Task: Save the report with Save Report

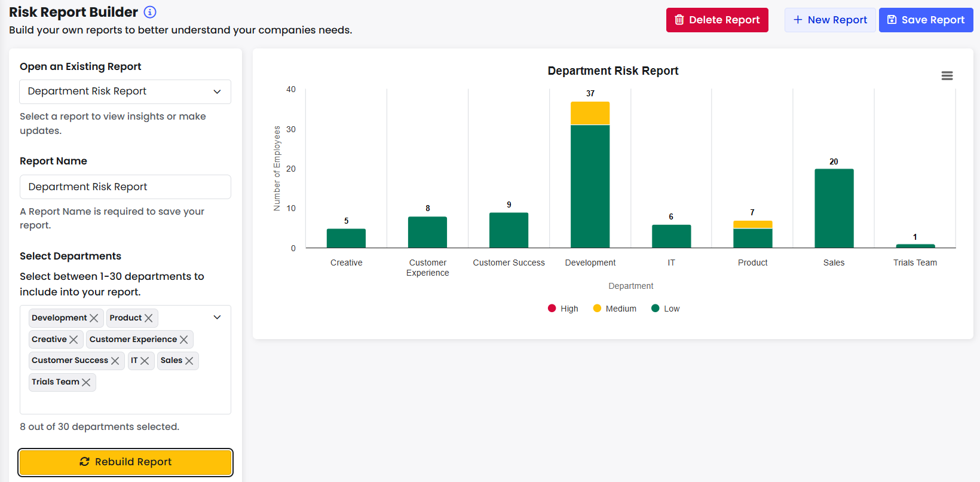Action: click(926, 20)
